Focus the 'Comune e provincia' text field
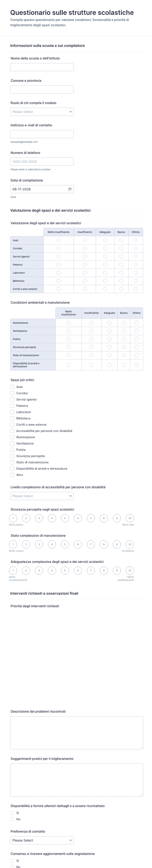This screenshot has height=868, width=152. pyautogui.click(x=42, y=89)
